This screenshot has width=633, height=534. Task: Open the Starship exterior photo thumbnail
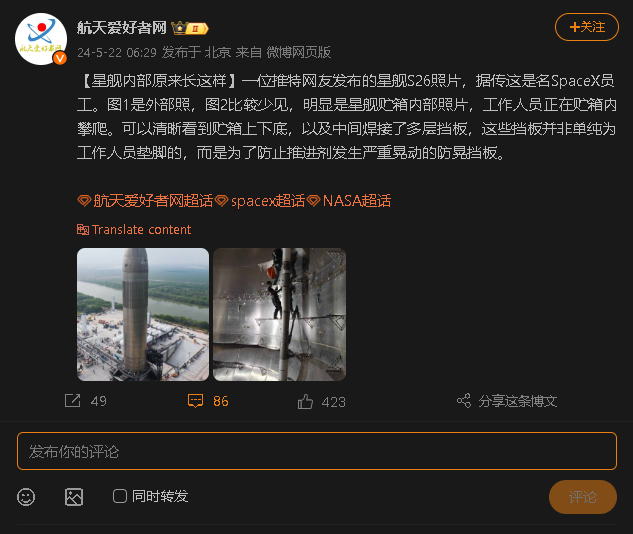(143, 314)
